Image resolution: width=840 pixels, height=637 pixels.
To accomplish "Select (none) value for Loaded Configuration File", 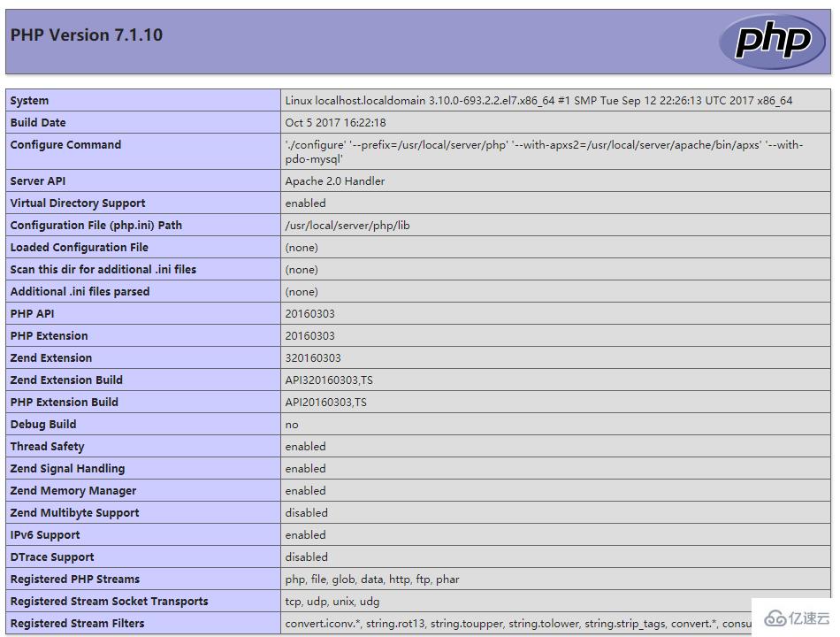I will click(x=302, y=247).
